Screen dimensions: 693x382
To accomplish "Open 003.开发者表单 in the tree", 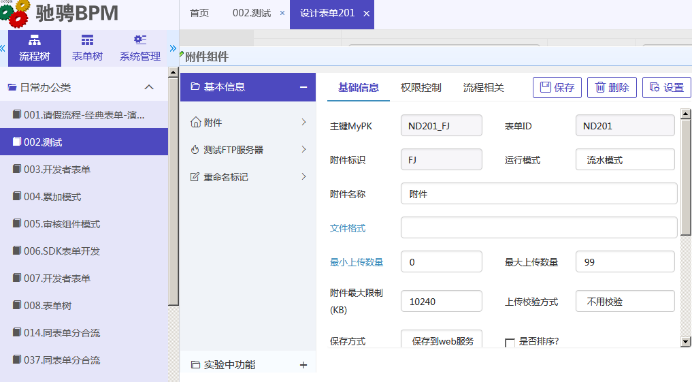I will coord(84,169).
